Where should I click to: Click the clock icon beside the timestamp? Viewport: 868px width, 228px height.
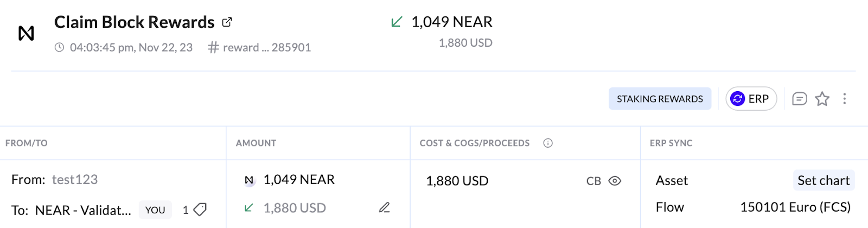pos(59,48)
